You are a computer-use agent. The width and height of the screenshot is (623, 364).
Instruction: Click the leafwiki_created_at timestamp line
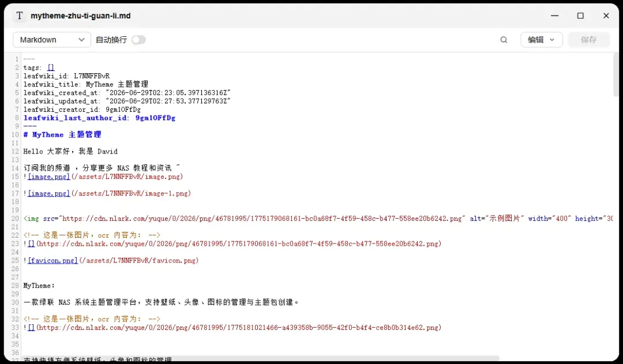[127, 93]
